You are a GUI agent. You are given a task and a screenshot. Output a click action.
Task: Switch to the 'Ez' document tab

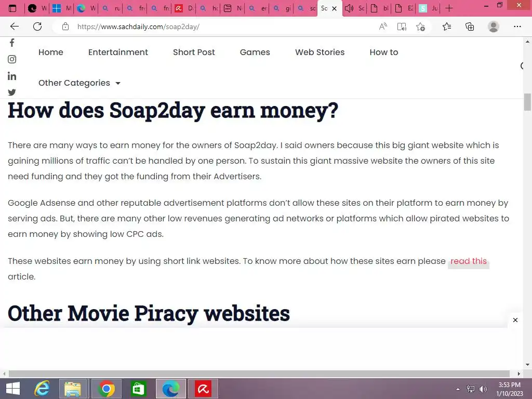[x=404, y=8]
